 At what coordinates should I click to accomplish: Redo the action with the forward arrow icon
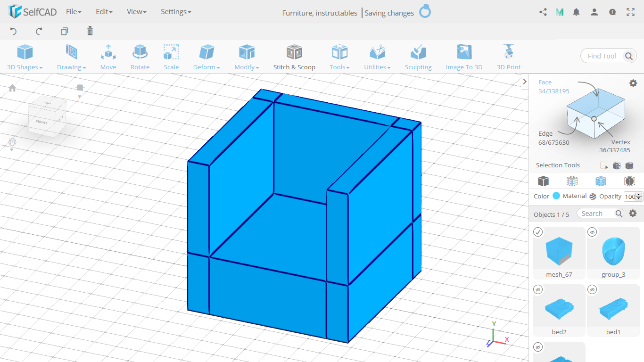(x=39, y=31)
